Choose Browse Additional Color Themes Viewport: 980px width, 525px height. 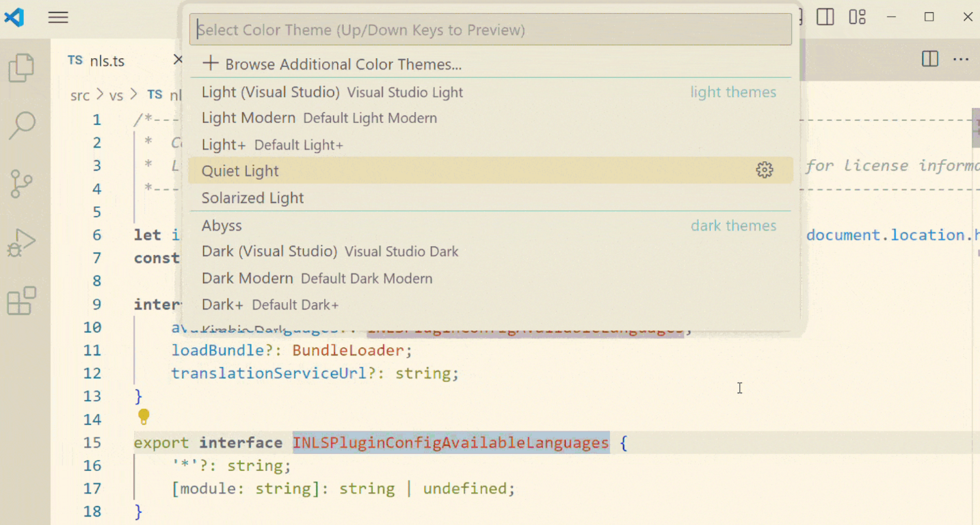click(x=490, y=64)
